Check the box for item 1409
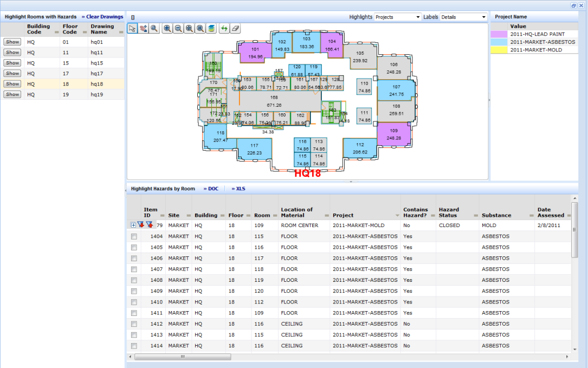 (x=134, y=291)
